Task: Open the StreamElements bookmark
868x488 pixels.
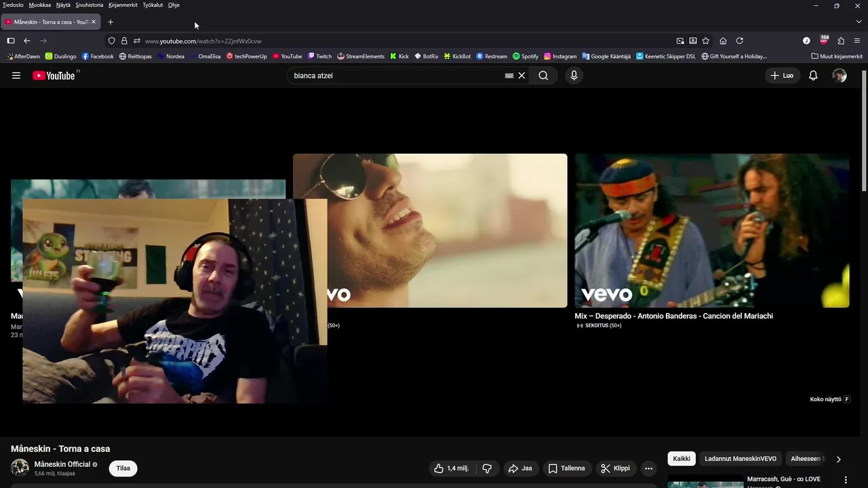Action: [360, 56]
